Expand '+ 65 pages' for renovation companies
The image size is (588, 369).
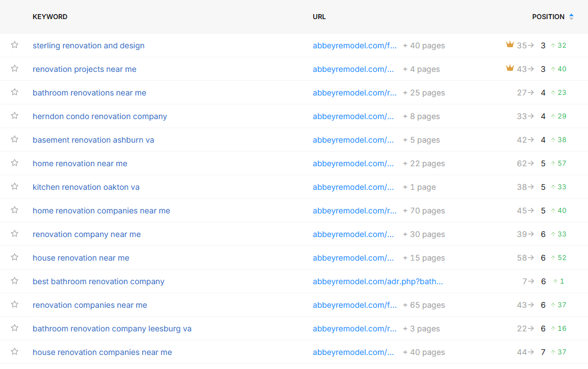(423, 305)
